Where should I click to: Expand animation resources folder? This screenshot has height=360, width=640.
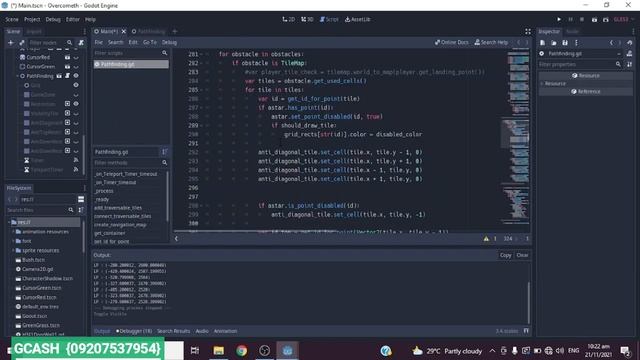tap(13, 231)
